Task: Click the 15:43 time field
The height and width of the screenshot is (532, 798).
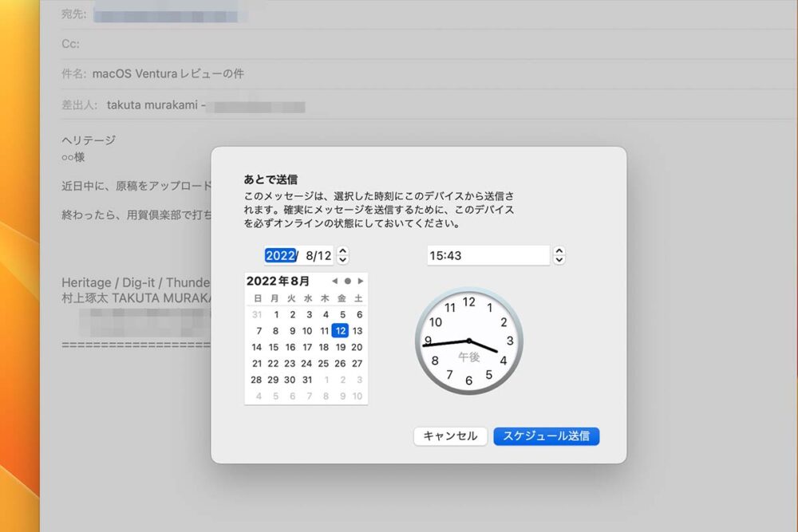Action: click(488, 256)
